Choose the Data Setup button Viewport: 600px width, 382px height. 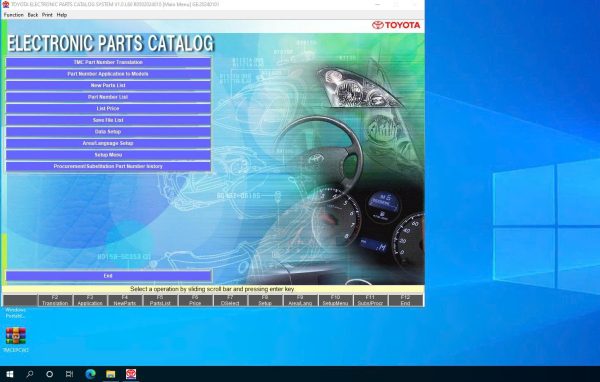(108, 132)
